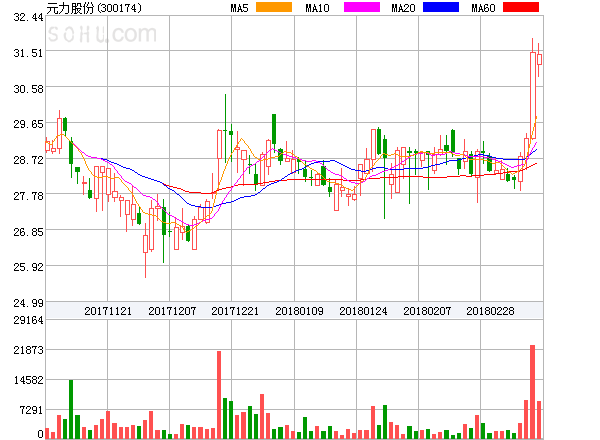Click the MA60 legend label
Screen dimensions: 600x440
tap(483, 8)
